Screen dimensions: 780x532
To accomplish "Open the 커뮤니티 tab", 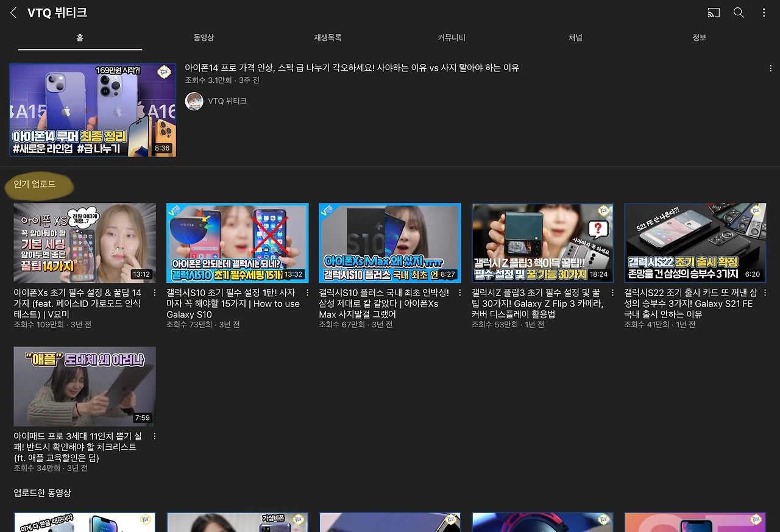I will pos(452,38).
